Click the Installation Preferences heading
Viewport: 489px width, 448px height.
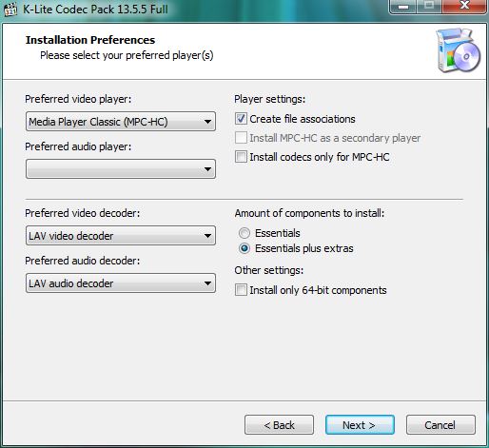pyautogui.click(x=90, y=40)
